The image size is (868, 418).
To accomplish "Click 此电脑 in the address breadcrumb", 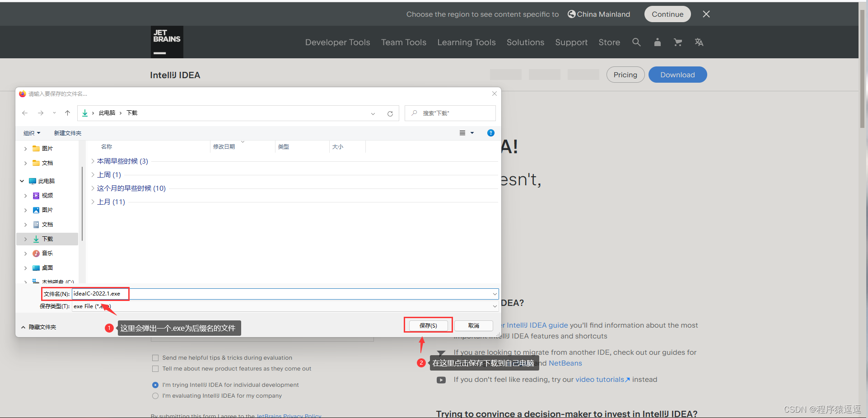I will tap(107, 113).
